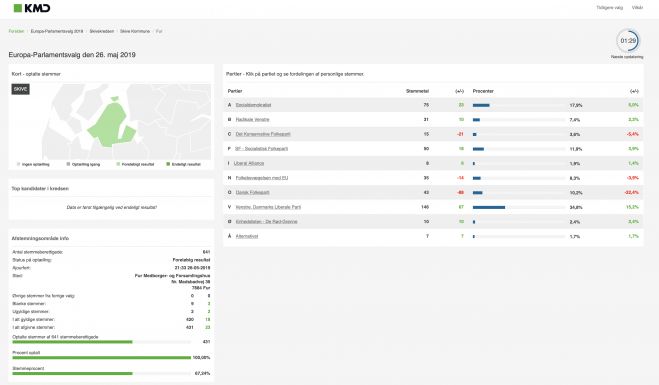Click the Stemmetal column header
This screenshot has height=385, width=659.
coord(417,91)
